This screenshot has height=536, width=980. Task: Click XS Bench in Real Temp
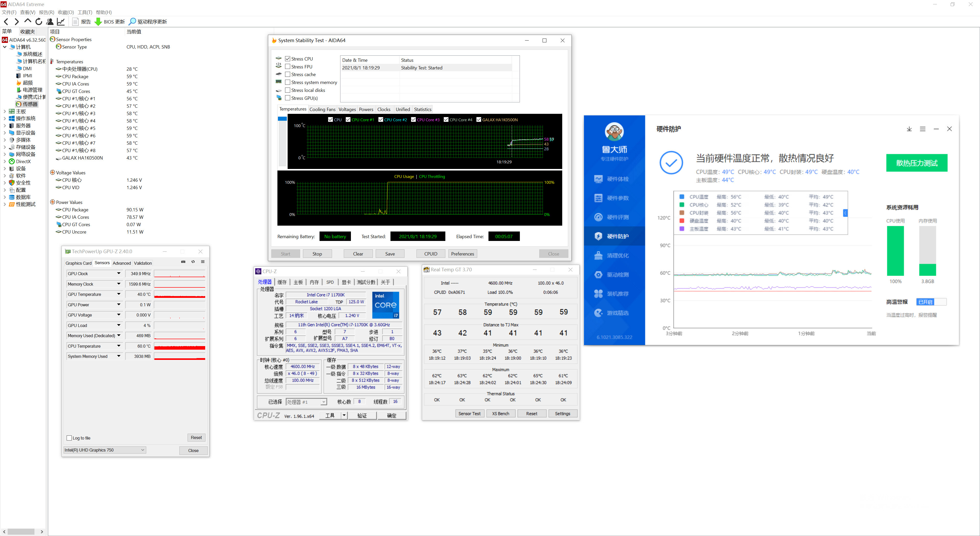pyautogui.click(x=500, y=413)
